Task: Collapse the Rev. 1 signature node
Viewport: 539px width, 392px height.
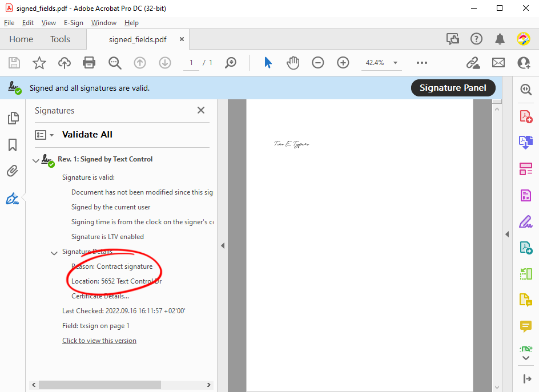Action: pyautogui.click(x=35, y=160)
